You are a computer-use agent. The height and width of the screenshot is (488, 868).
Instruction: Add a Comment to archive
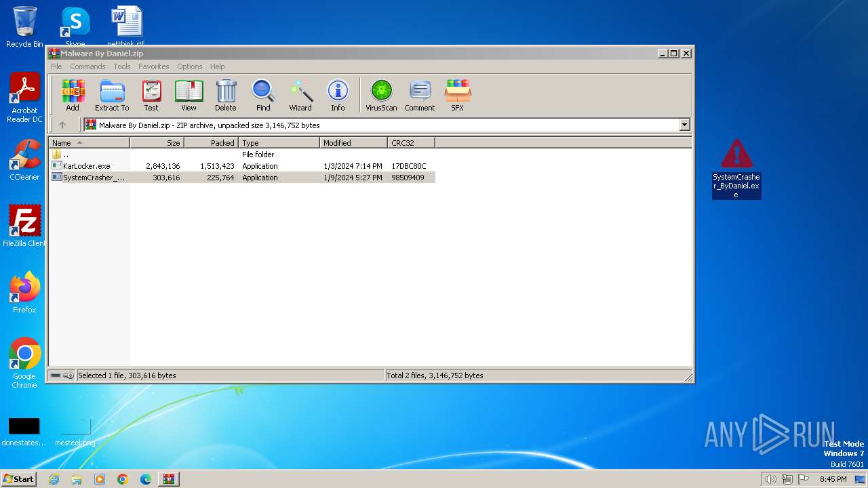[420, 96]
